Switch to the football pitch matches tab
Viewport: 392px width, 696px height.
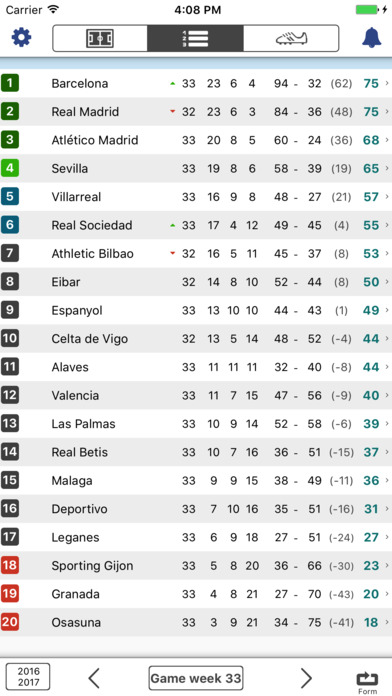tap(100, 38)
